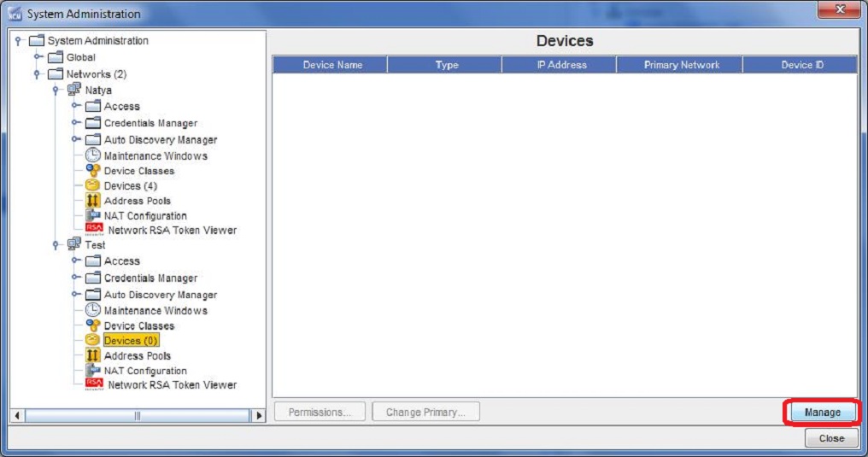The width and height of the screenshot is (868, 457).
Task: Select Maintenance Windows clock icon under Natya
Action: pyautogui.click(x=93, y=155)
